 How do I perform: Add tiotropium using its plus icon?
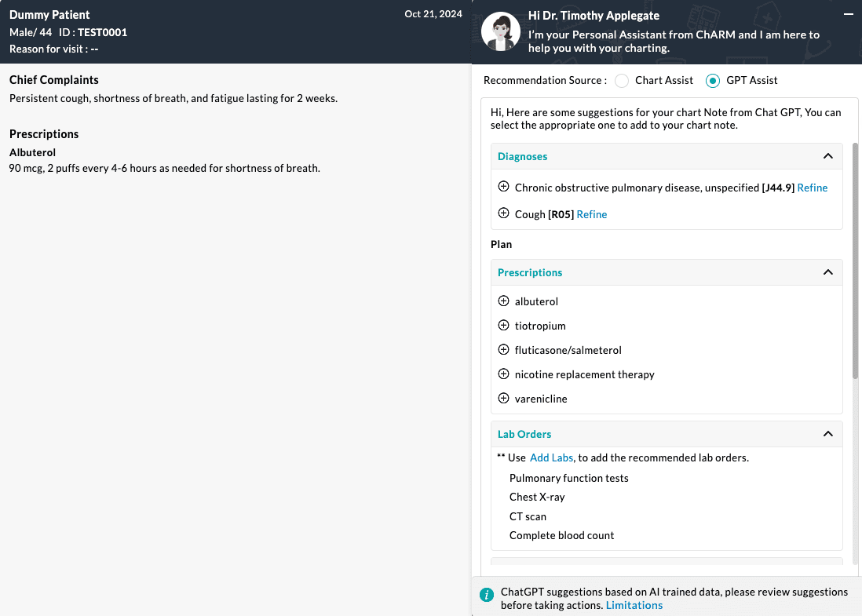(504, 326)
